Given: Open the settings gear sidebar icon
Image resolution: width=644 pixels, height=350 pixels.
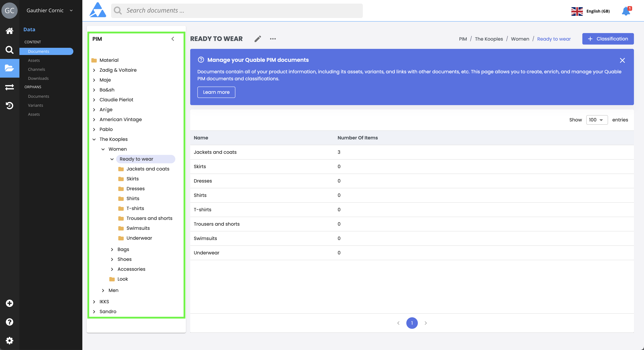Looking at the screenshot, I should tap(10, 340).
